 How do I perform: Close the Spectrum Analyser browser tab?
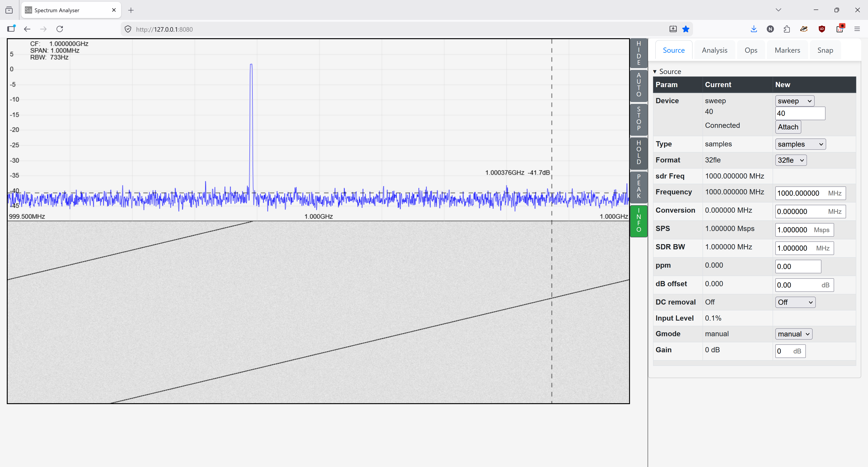[114, 10]
